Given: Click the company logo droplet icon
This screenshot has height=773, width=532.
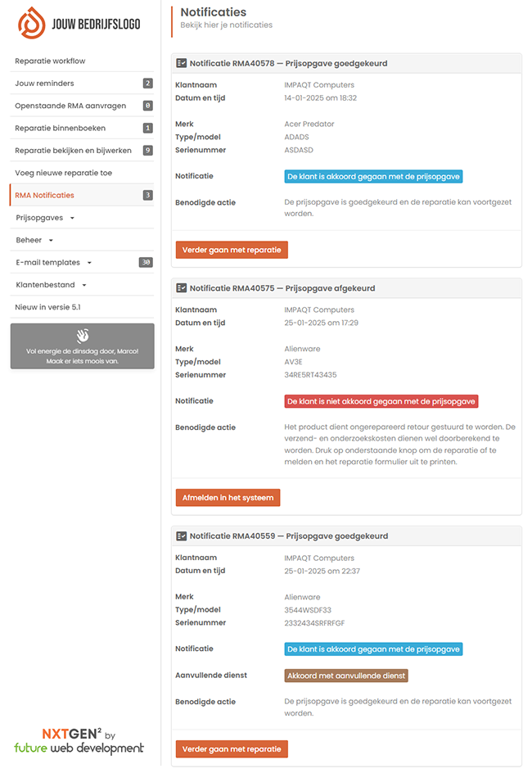Looking at the screenshot, I should (x=32, y=24).
